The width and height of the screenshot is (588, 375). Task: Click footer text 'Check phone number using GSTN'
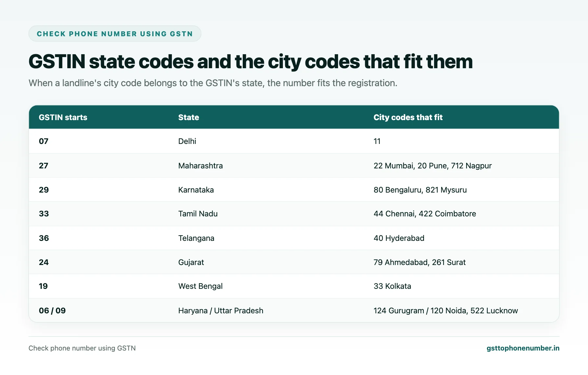pos(82,348)
